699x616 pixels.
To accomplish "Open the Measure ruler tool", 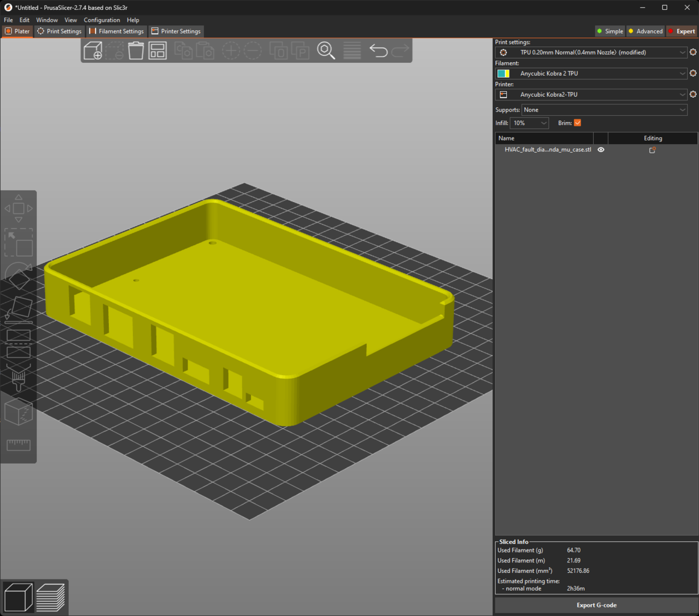I will click(x=18, y=445).
